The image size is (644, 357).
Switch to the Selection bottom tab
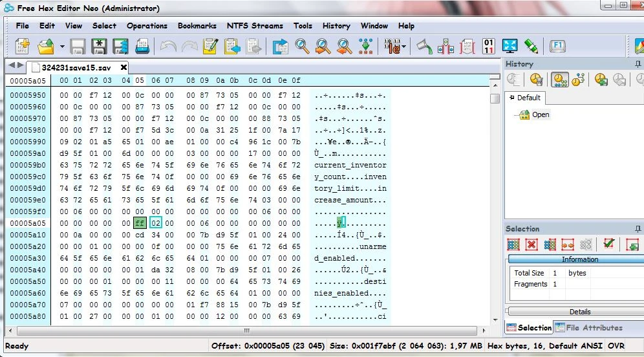pos(529,327)
